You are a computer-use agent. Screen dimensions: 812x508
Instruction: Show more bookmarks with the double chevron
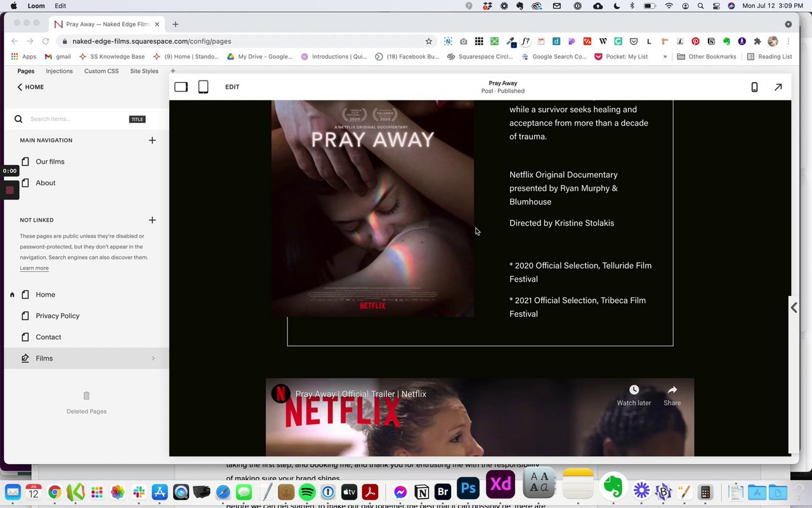point(665,57)
